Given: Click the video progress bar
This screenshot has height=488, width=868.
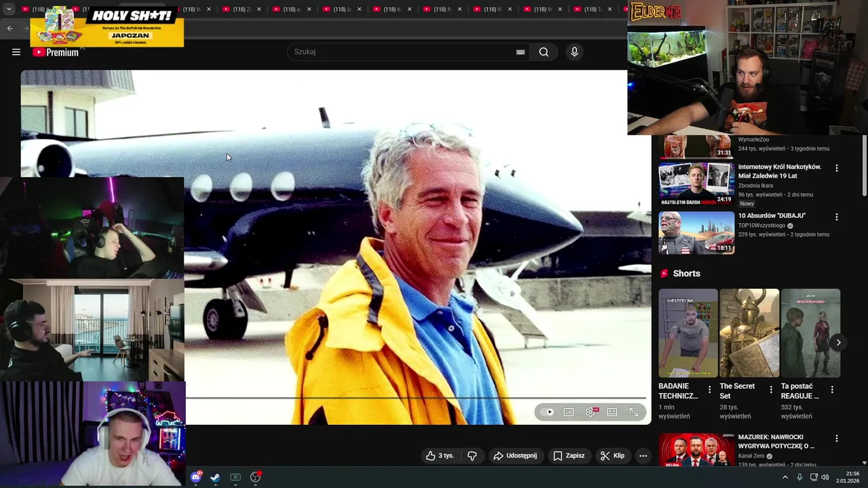Looking at the screenshot, I should click(x=415, y=398).
